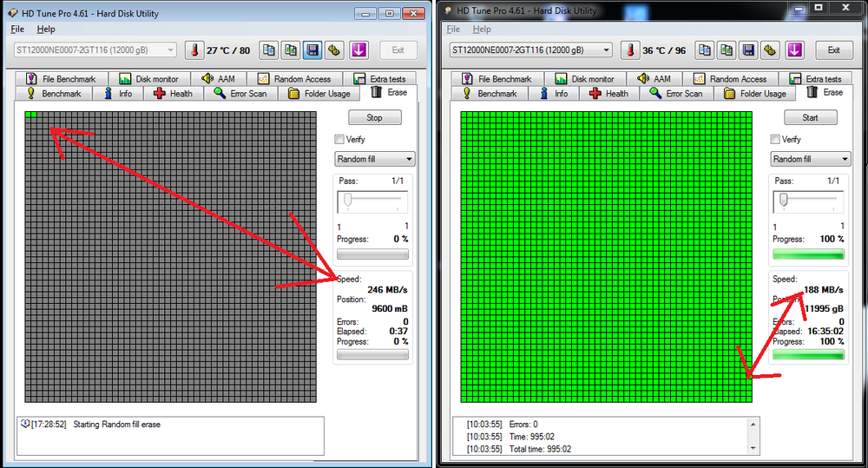
Task: Open the Help menu in left window
Action: (46, 29)
